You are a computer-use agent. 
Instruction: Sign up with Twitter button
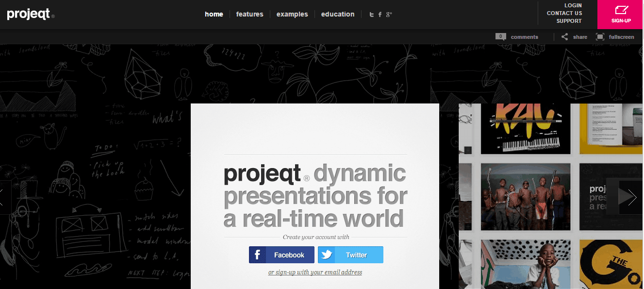pyautogui.click(x=350, y=255)
